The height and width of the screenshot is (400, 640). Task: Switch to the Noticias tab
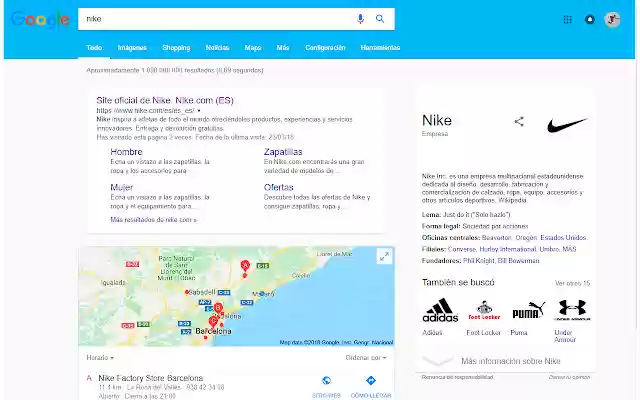click(x=217, y=48)
